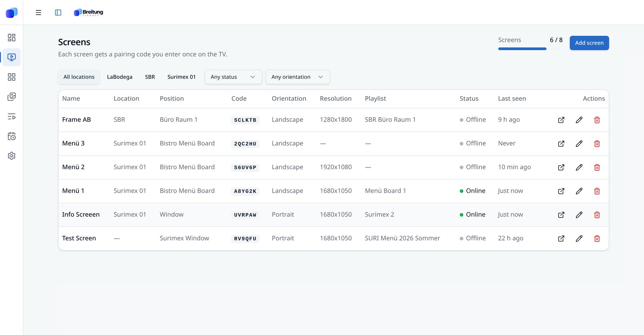Click the SURI Menü 2026 Sommer playlist
The height and width of the screenshot is (335, 644).
pyautogui.click(x=402, y=238)
